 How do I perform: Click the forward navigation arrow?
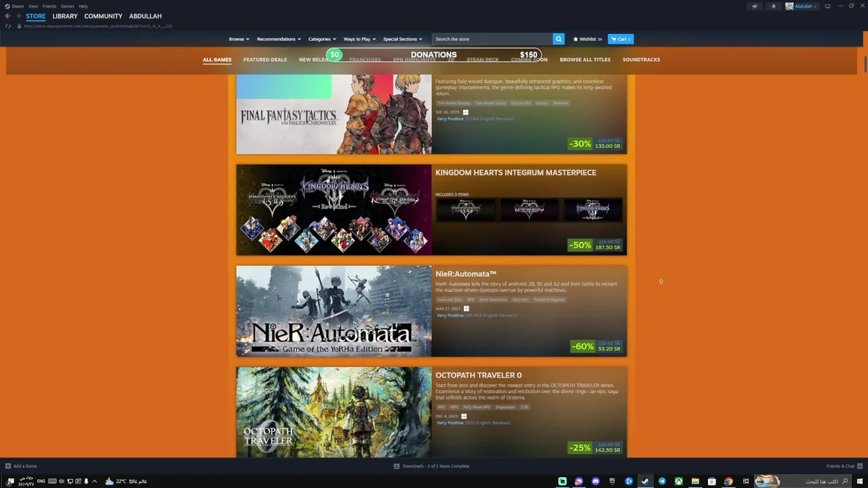(18, 16)
